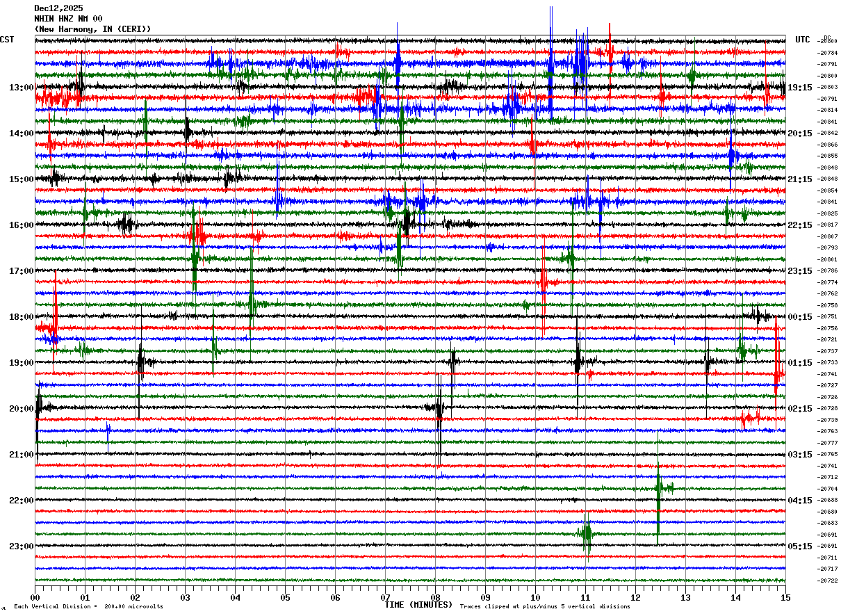Viewport: 841px width, 616px height.
Task: Click the "(New Harmony, IN (CERI))" station name
Action: tap(92, 29)
